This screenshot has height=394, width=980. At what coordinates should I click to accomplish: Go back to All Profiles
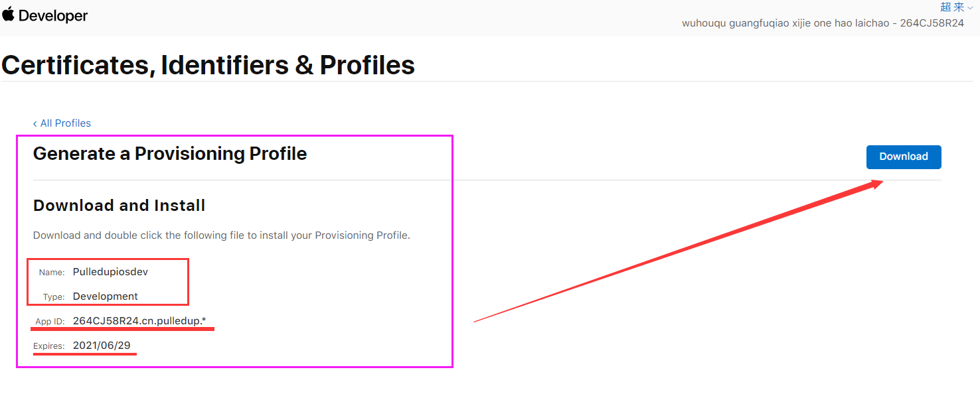coord(65,123)
